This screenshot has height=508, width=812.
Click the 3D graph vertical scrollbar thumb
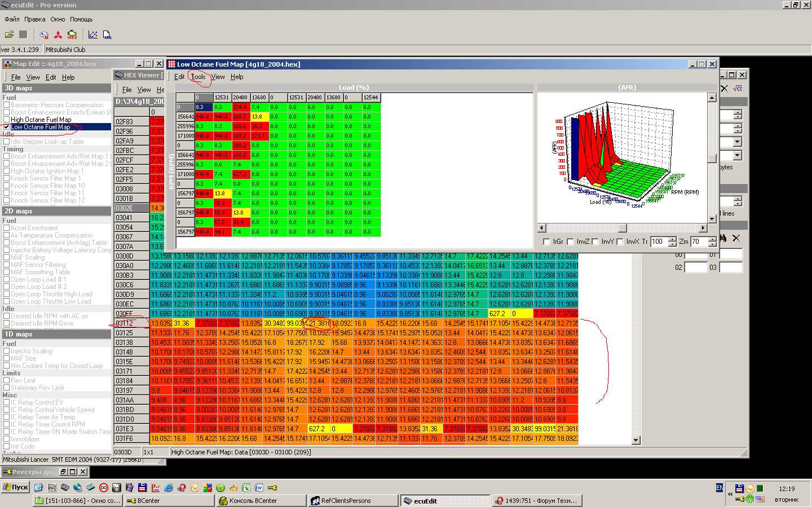(712, 159)
